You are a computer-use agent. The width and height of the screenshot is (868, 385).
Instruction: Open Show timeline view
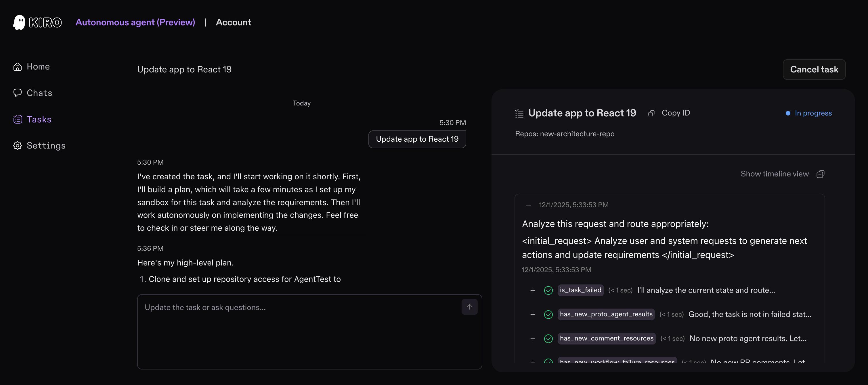(x=774, y=174)
